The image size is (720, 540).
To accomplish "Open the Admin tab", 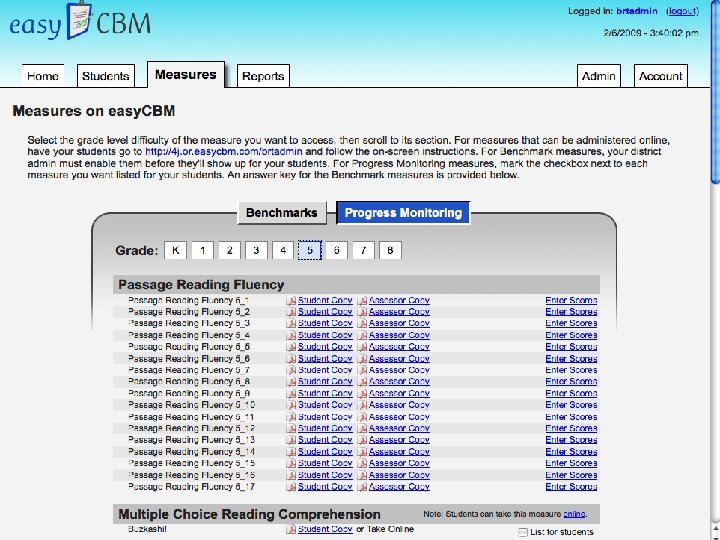I will point(599,76).
